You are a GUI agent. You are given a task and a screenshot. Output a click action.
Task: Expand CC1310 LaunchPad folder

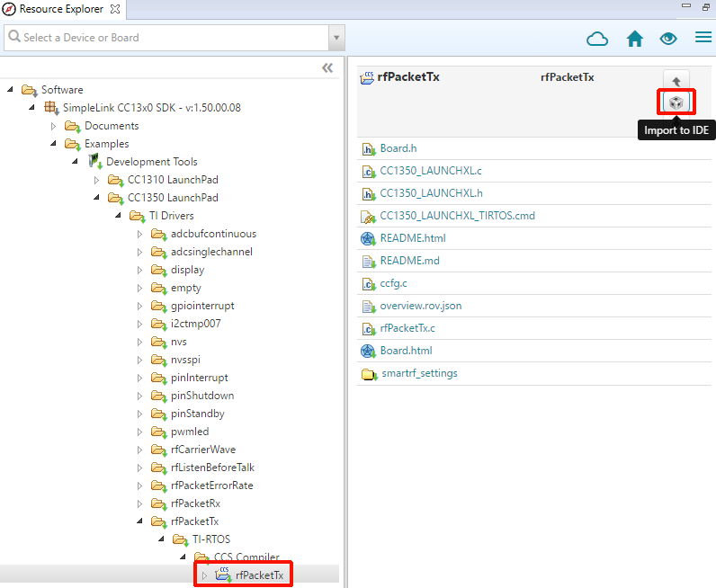coord(96,180)
